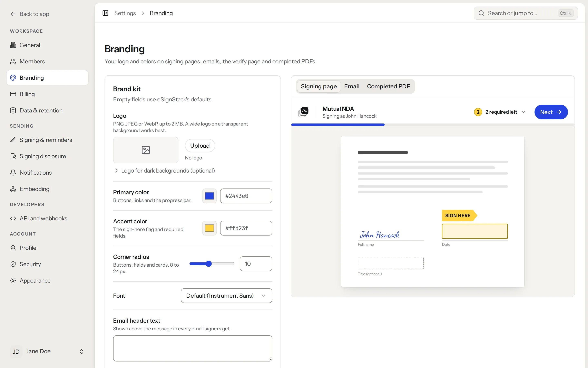
Task: Click the yellow Date field in preview
Action: [x=474, y=231]
